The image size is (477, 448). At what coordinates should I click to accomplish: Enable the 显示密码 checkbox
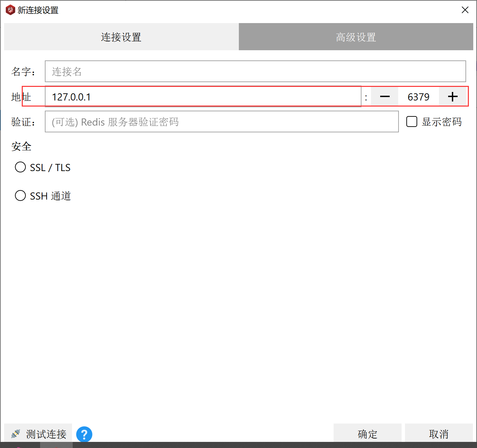[412, 122]
